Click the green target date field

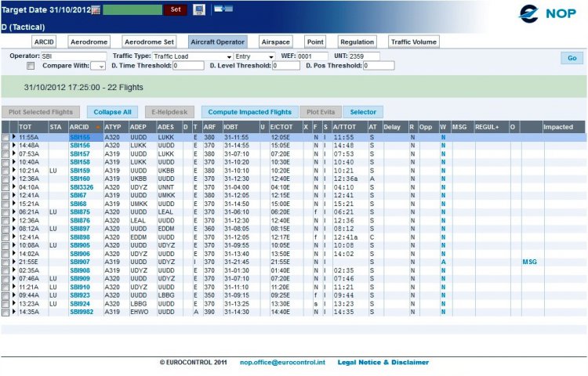tap(132, 9)
